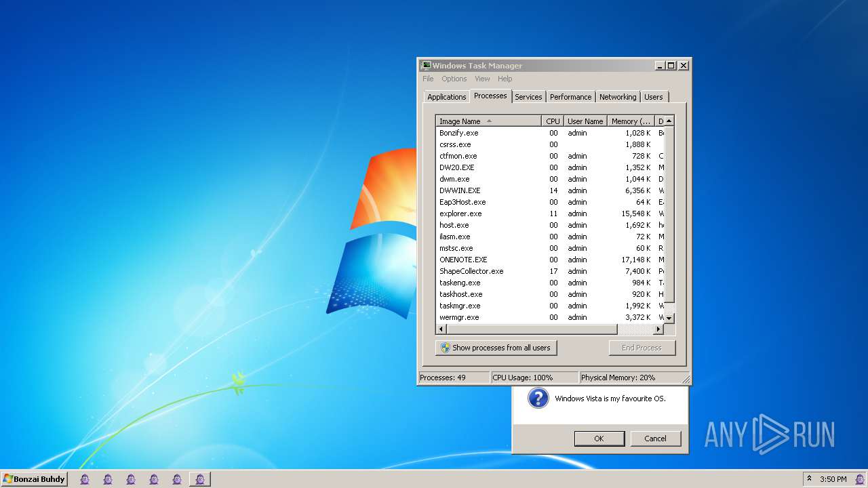
Task: Open the File menu
Action: click(428, 79)
